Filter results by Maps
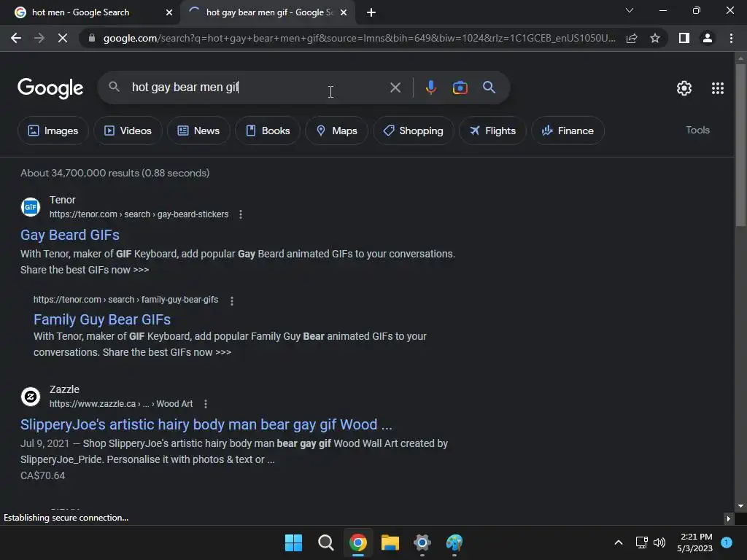 point(336,131)
